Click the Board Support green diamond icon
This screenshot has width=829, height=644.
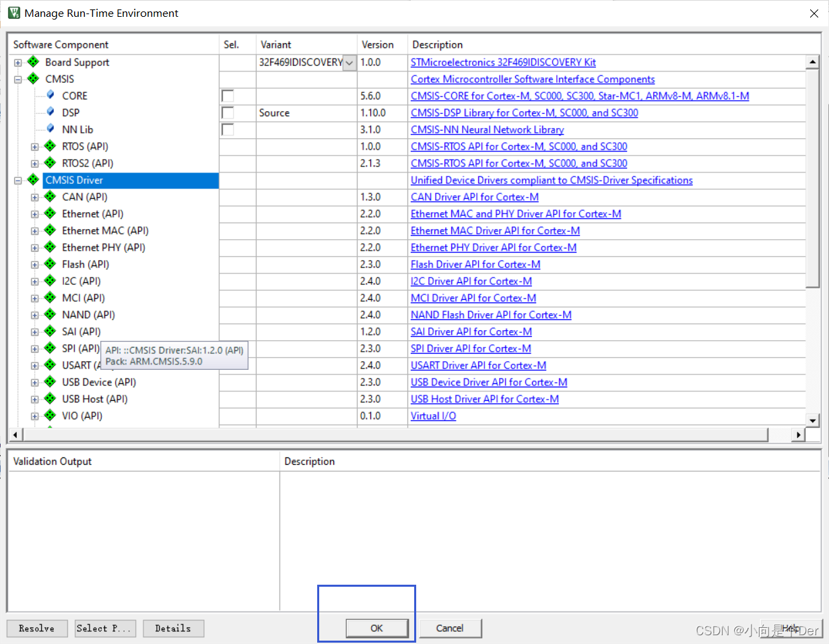click(x=33, y=62)
